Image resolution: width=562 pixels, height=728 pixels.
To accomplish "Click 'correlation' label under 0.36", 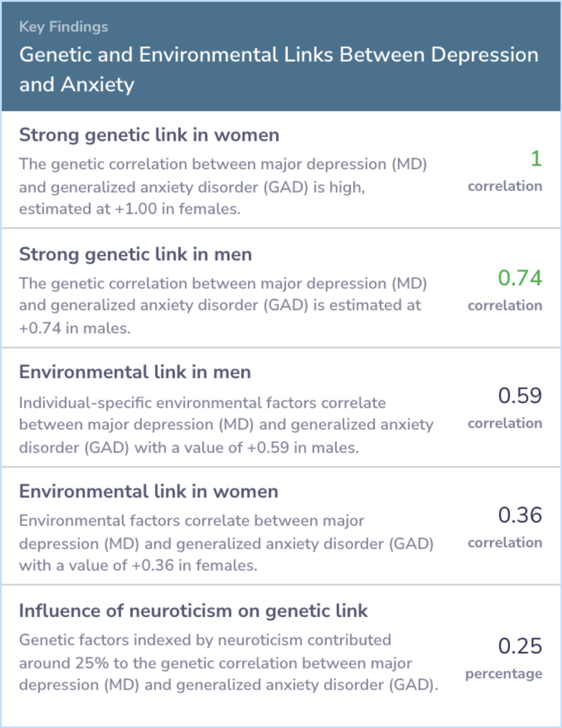I will (505, 543).
